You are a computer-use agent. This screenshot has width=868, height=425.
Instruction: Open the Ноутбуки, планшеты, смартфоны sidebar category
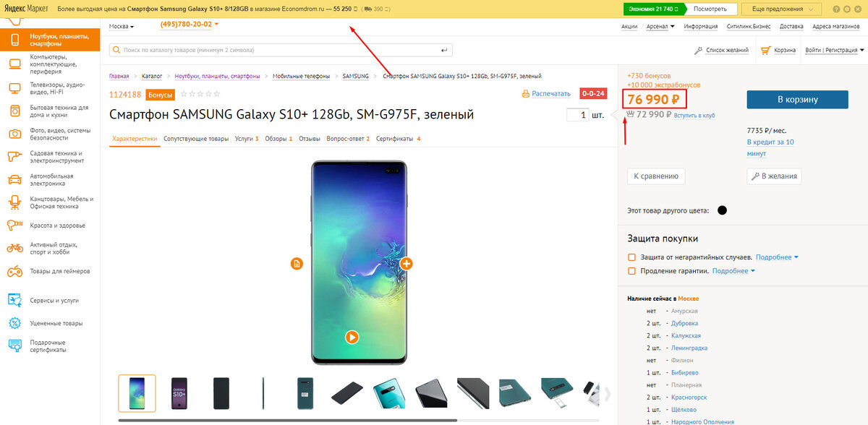click(50, 39)
